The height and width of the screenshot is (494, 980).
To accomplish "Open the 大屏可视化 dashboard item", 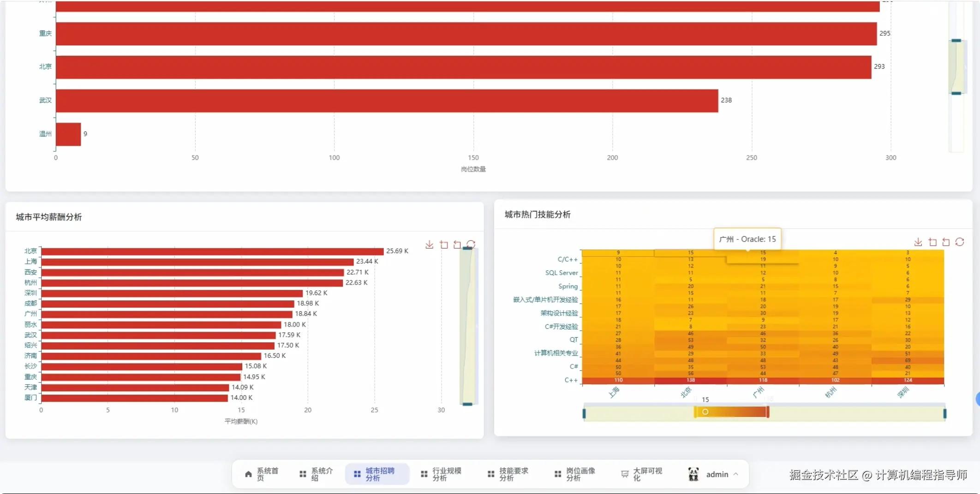I will click(641, 474).
